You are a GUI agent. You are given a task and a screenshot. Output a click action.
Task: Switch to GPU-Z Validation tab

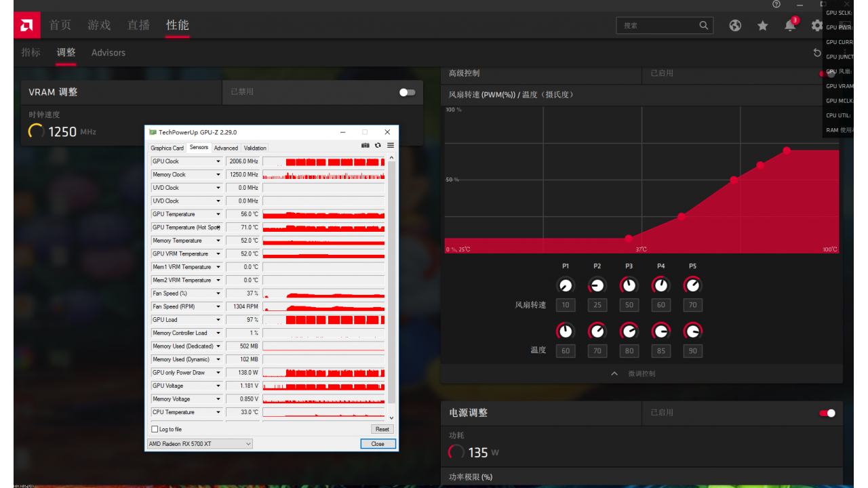pos(255,148)
